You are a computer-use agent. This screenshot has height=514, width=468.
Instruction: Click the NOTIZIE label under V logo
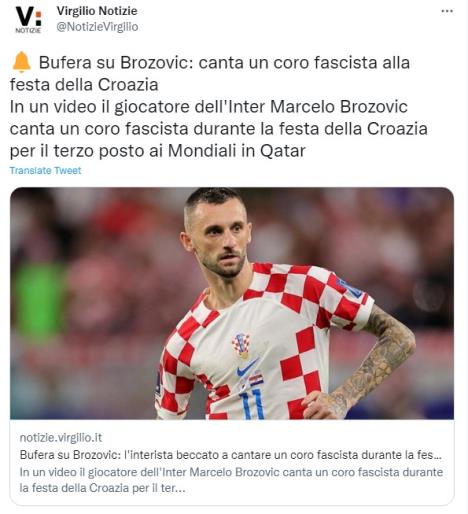pyautogui.click(x=28, y=30)
